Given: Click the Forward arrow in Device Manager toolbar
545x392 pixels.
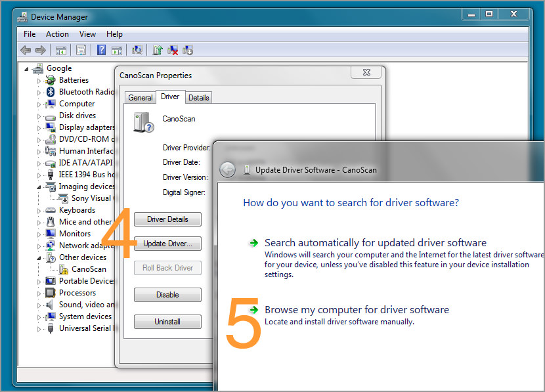Looking at the screenshot, I should [41, 51].
